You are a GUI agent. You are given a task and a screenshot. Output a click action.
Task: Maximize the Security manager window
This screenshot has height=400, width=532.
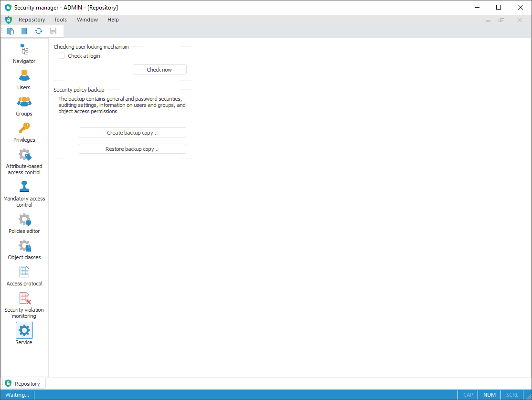pos(499,7)
